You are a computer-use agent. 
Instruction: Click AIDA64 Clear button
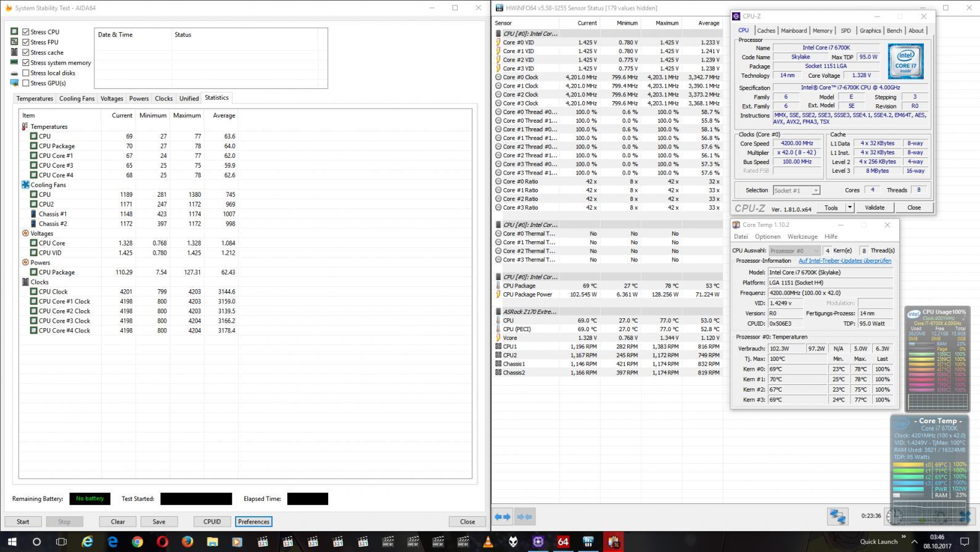(118, 522)
